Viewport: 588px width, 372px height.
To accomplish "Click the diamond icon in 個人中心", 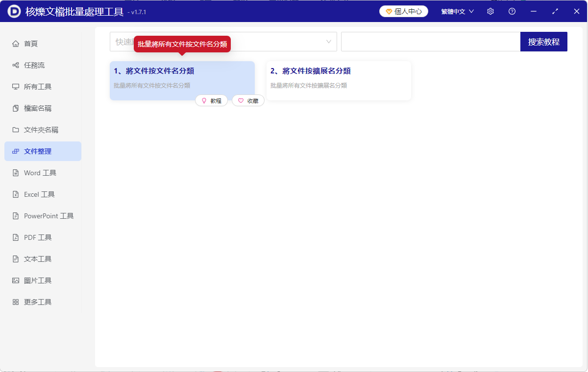I will 389,11.
